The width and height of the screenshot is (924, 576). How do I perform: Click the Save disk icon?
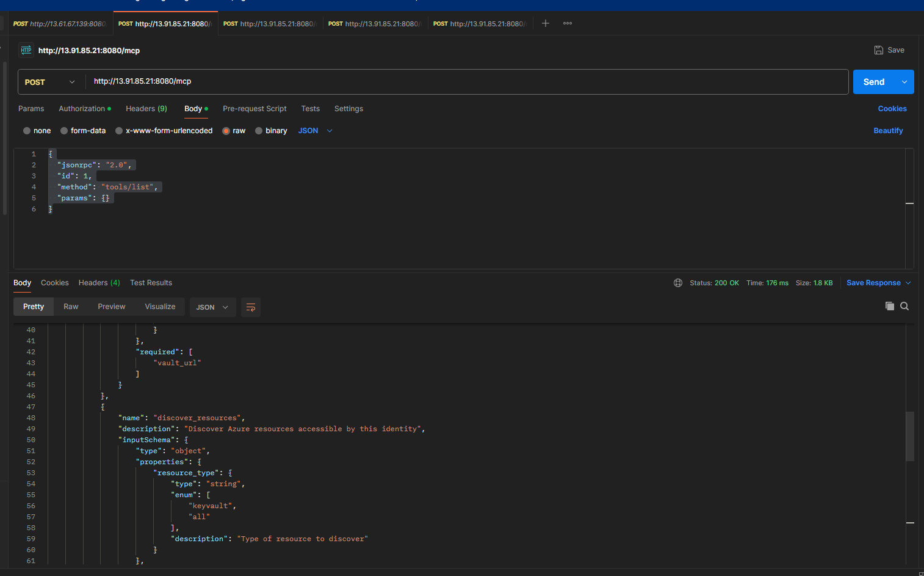pos(879,50)
